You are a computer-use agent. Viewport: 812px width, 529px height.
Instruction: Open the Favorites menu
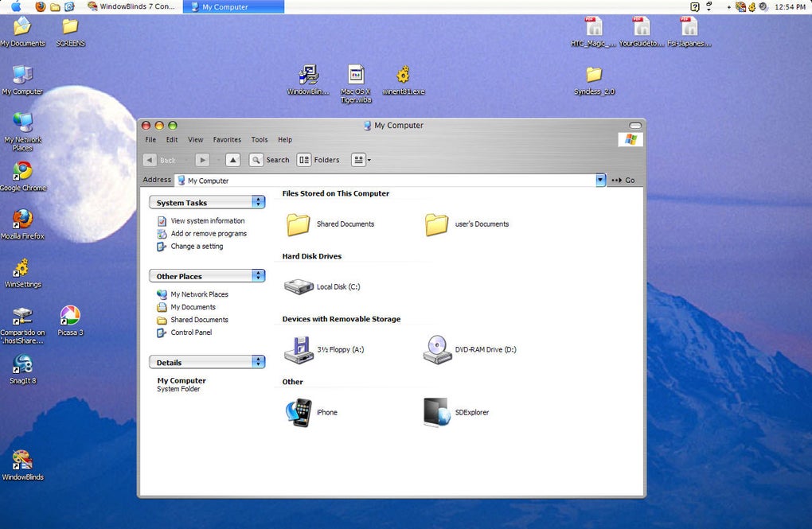227,140
